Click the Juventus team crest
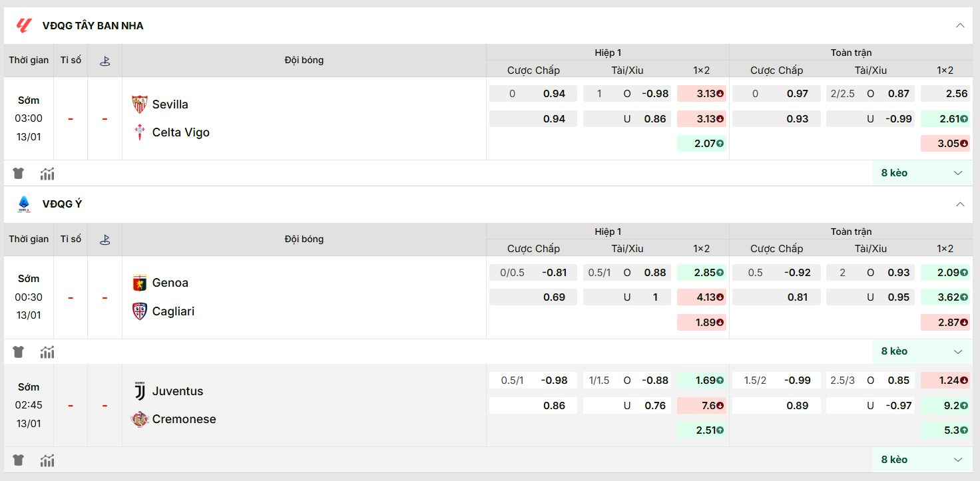This screenshot has height=481, width=980. [x=140, y=391]
